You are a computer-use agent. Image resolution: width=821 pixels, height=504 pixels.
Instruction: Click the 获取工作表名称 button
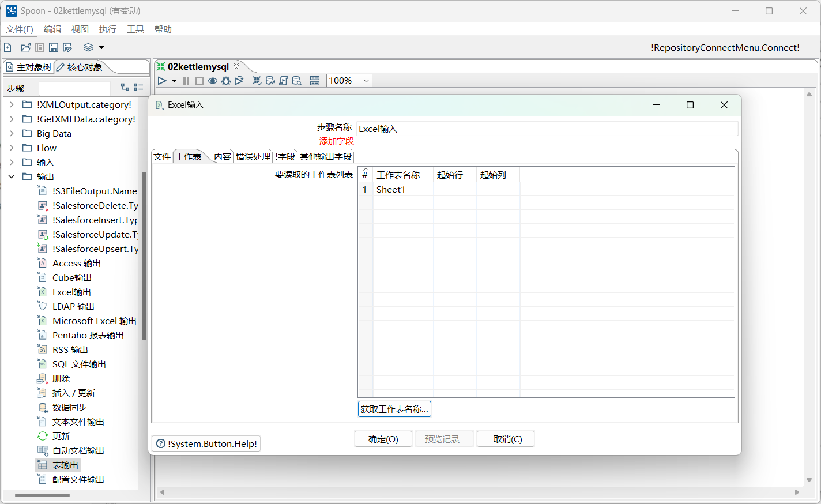click(394, 409)
